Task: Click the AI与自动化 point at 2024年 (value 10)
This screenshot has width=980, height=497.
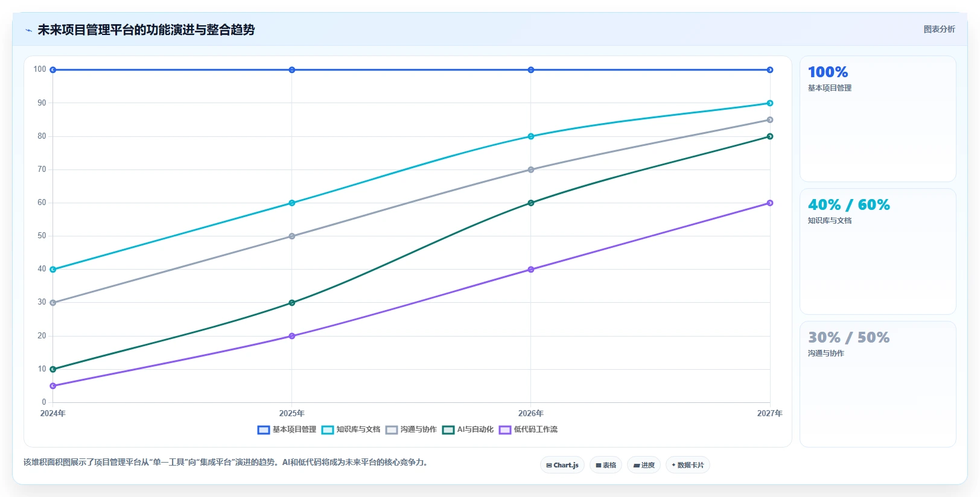Action: coord(53,369)
